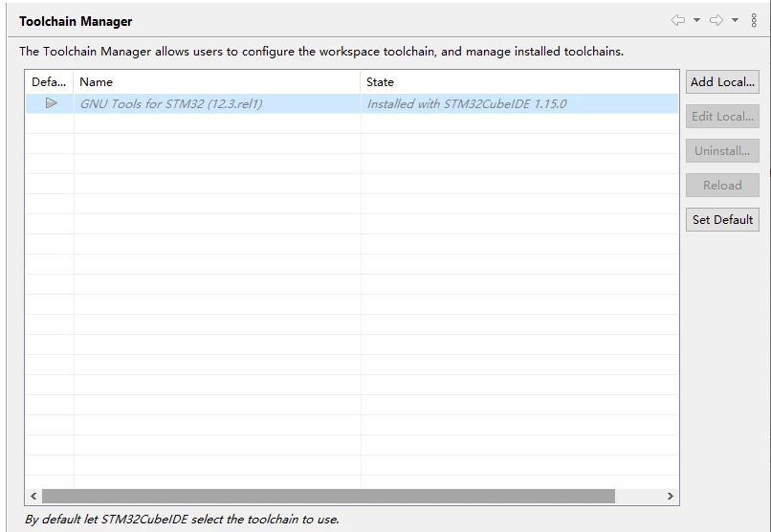Click the Reload button
The height and width of the screenshot is (532, 771).
(x=722, y=185)
